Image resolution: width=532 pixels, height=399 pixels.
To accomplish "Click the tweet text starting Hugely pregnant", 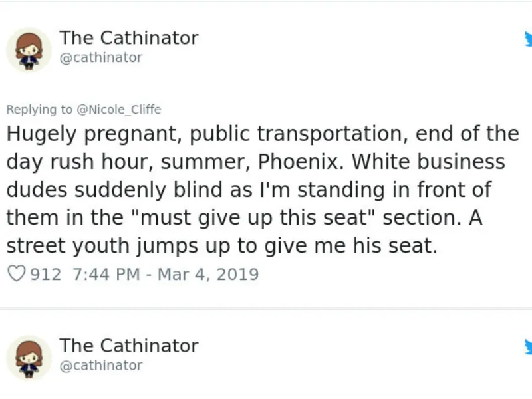I will (263, 190).
